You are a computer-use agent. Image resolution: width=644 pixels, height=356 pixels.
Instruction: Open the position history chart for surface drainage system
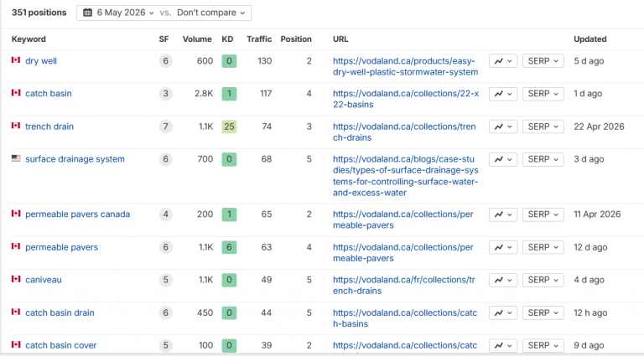pos(503,159)
